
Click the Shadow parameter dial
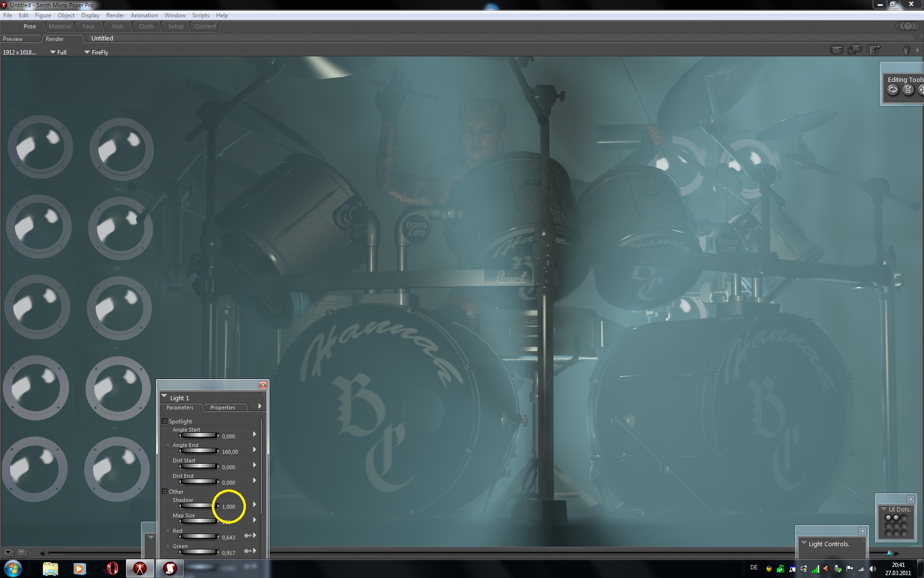tap(199, 506)
